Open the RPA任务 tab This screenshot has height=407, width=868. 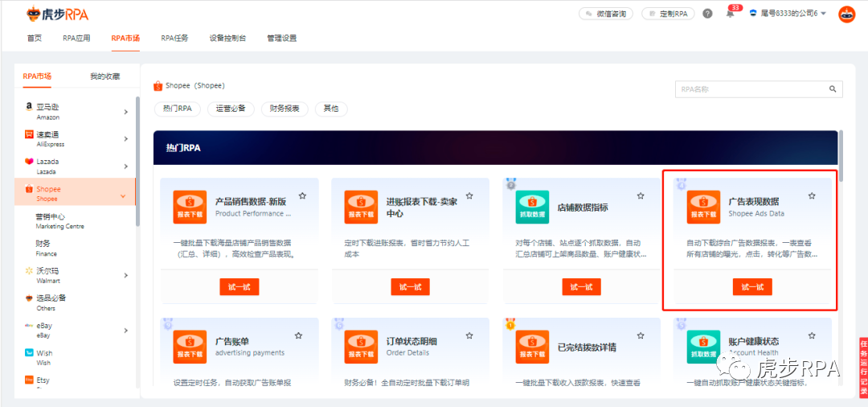tap(174, 39)
